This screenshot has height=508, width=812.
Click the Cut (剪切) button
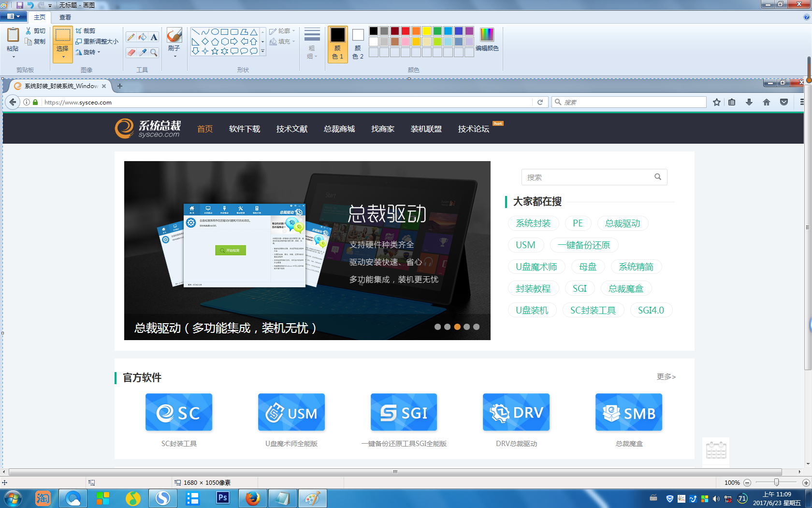click(35, 31)
